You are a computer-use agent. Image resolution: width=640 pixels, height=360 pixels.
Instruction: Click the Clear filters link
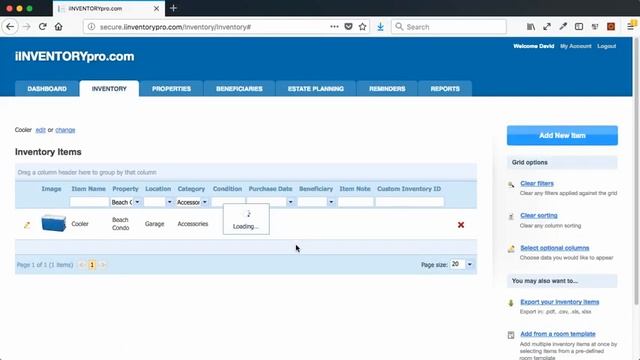[x=537, y=184]
